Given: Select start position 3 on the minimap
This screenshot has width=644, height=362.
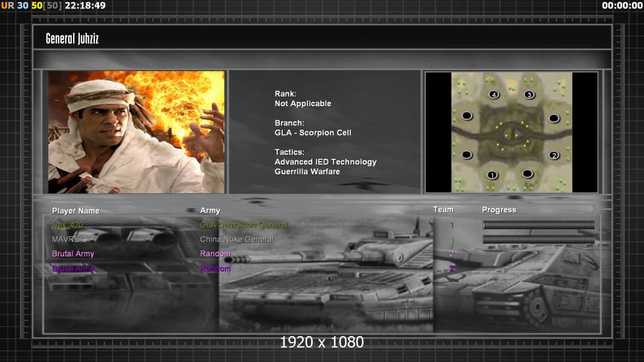Looking at the screenshot, I should pos(529,95).
